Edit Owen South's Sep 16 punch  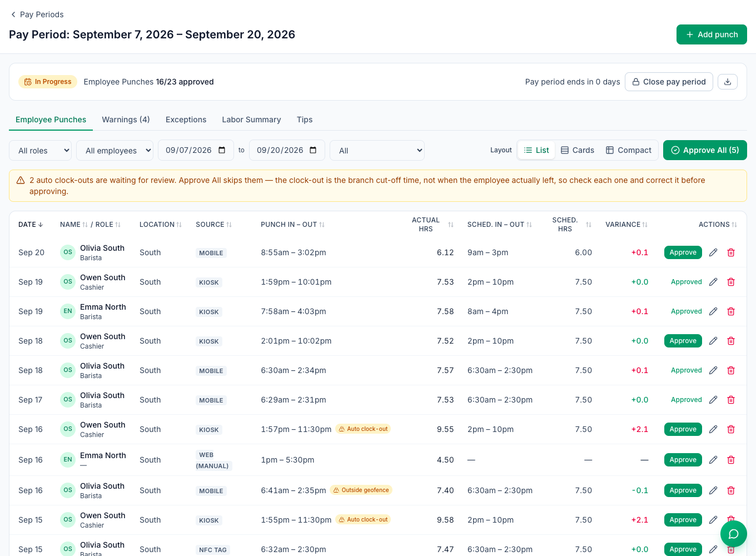coord(713,429)
